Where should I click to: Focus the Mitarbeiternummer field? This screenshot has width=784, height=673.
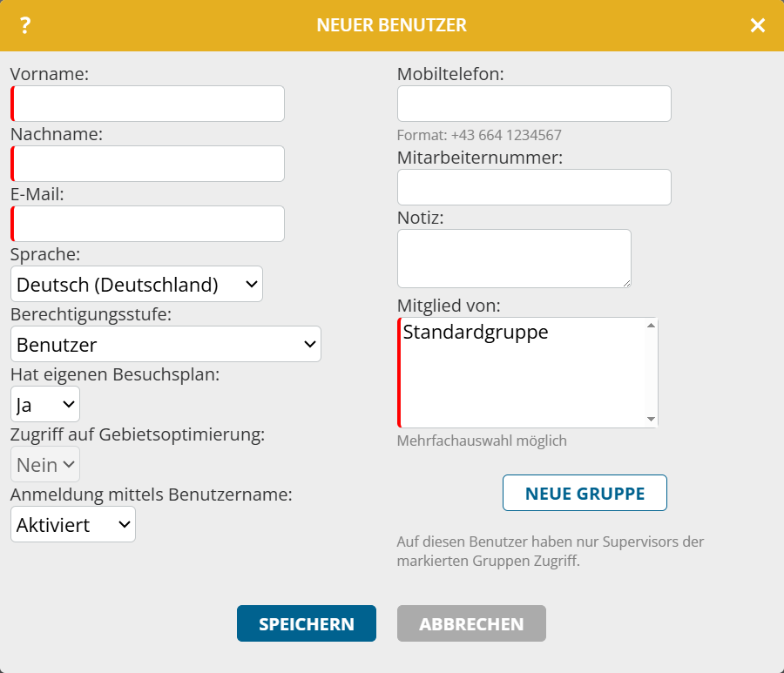pyautogui.click(x=534, y=187)
